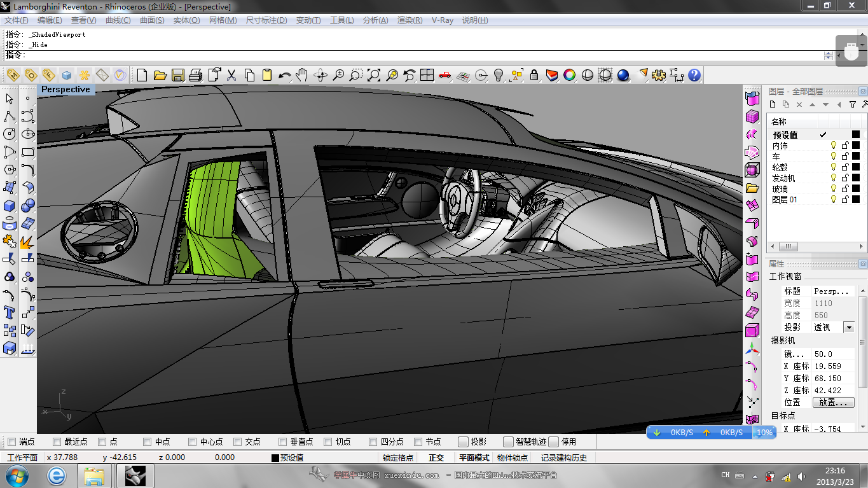The image size is (868, 488).
Task: Select the Cut scissors icon
Action: 231,75
